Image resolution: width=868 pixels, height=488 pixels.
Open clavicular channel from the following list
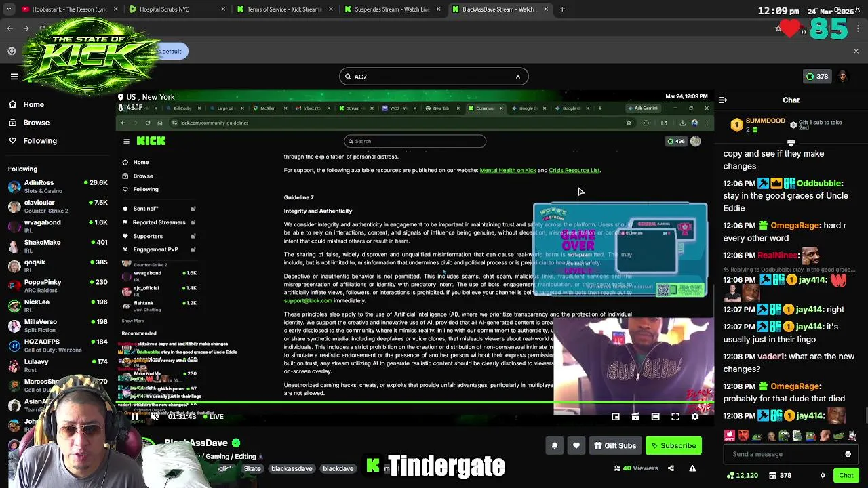tap(58, 206)
